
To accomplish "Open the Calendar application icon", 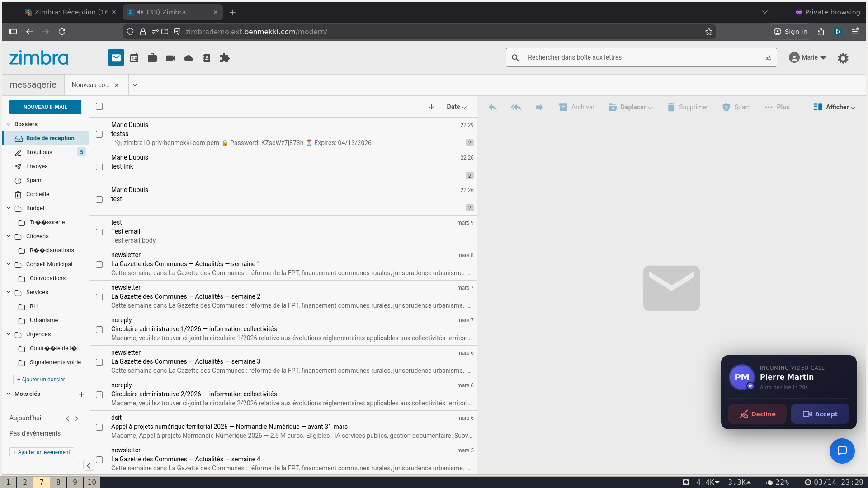I will [x=134, y=58].
